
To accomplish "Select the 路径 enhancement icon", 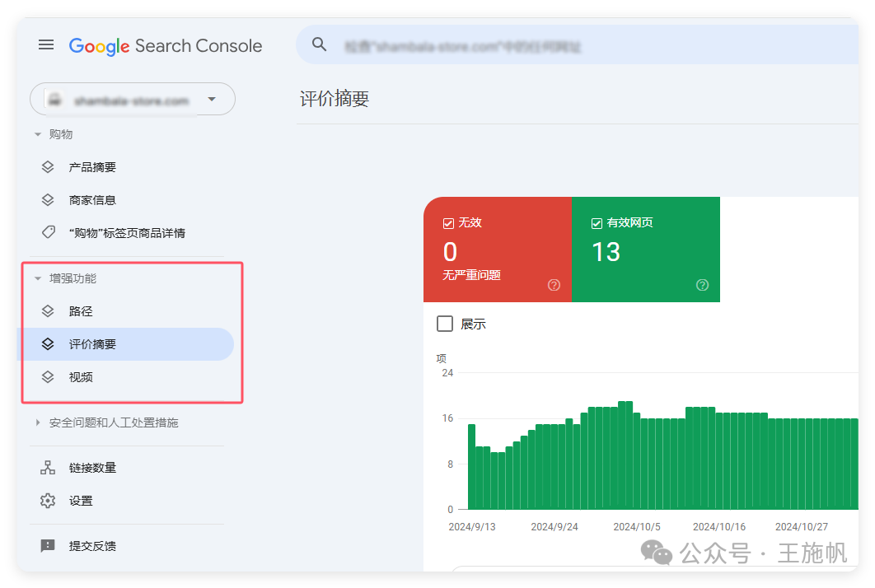I will tap(49, 311).
